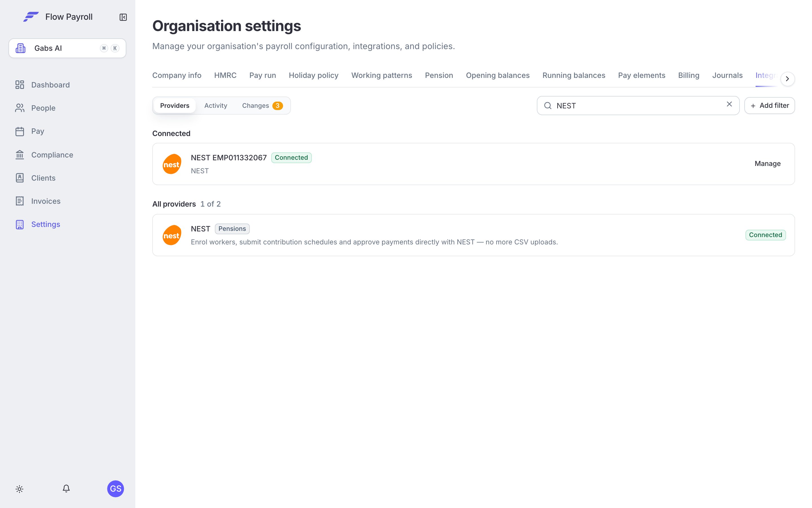Click the orange nest logo in the Connected card
812x508 pixels.
[x=172, y=164]
